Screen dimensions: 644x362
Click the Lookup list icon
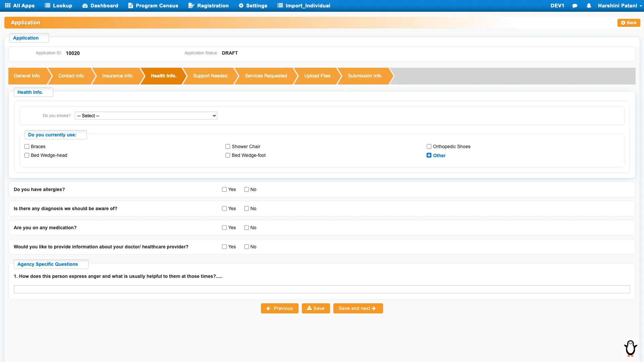(47, 6)
